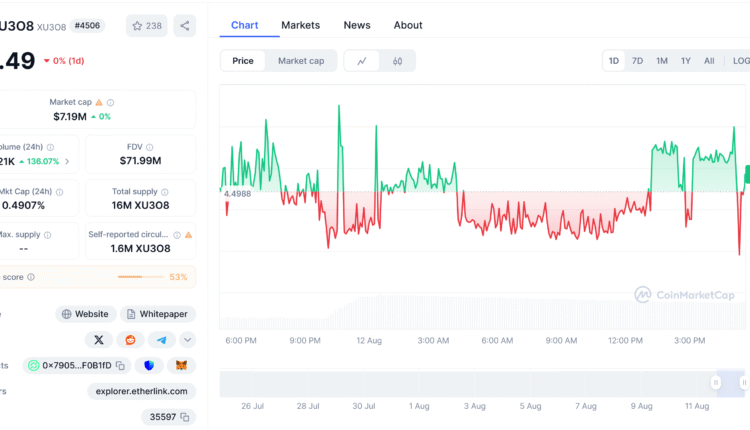The height and width of the screenshot is (430, 750).
Task: Select the 7D time range
Action: [637, 61]
